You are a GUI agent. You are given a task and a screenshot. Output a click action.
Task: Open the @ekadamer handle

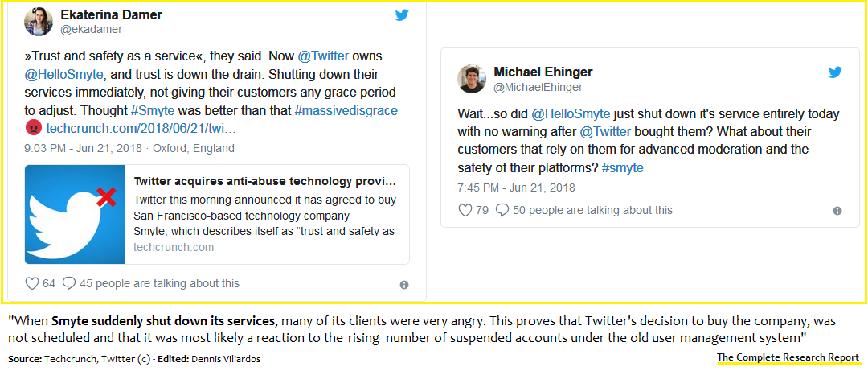coord(90,30)
